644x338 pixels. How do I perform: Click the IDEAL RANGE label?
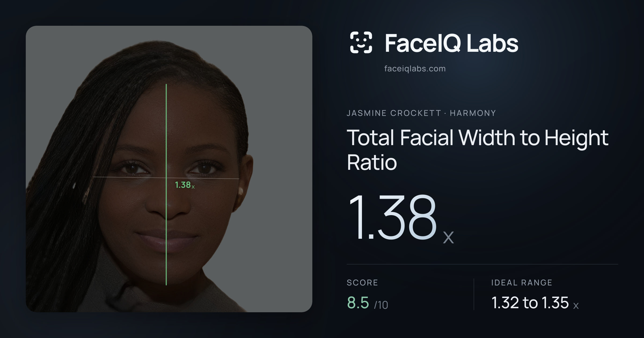[x=522, y=282]
